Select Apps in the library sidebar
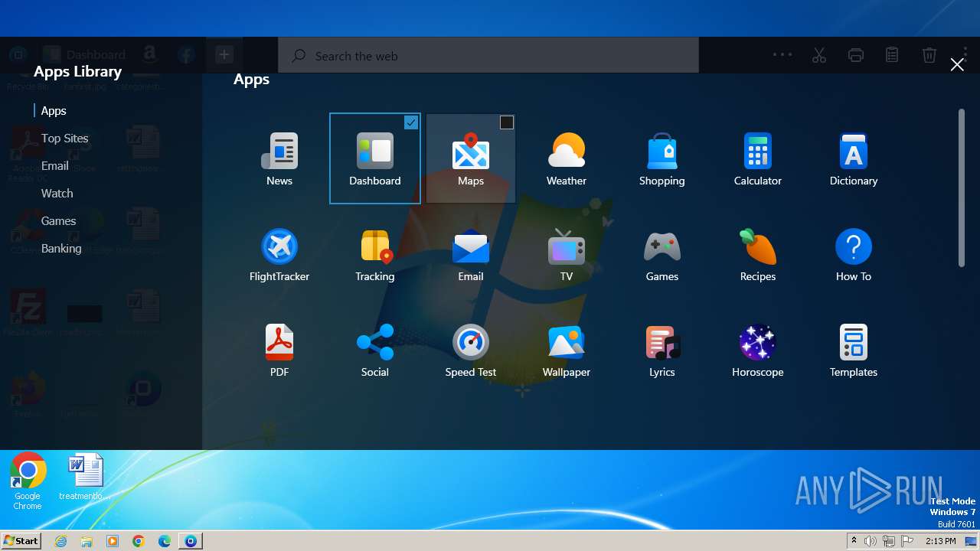 (54, 111)
